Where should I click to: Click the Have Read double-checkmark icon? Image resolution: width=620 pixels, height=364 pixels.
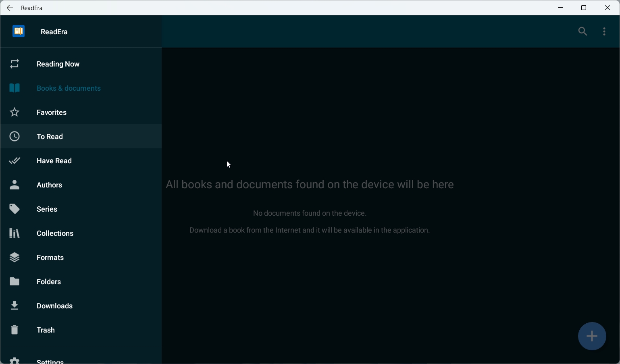click(15, 161)
